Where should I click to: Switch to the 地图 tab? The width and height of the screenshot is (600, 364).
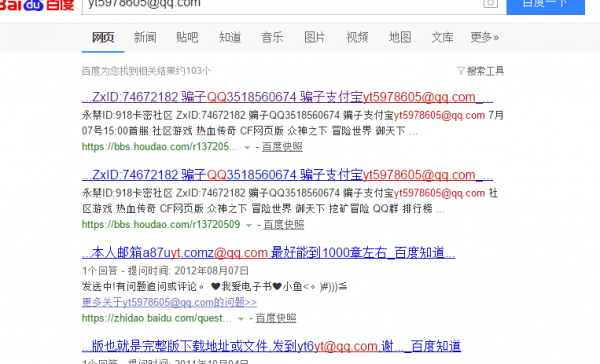400,37
